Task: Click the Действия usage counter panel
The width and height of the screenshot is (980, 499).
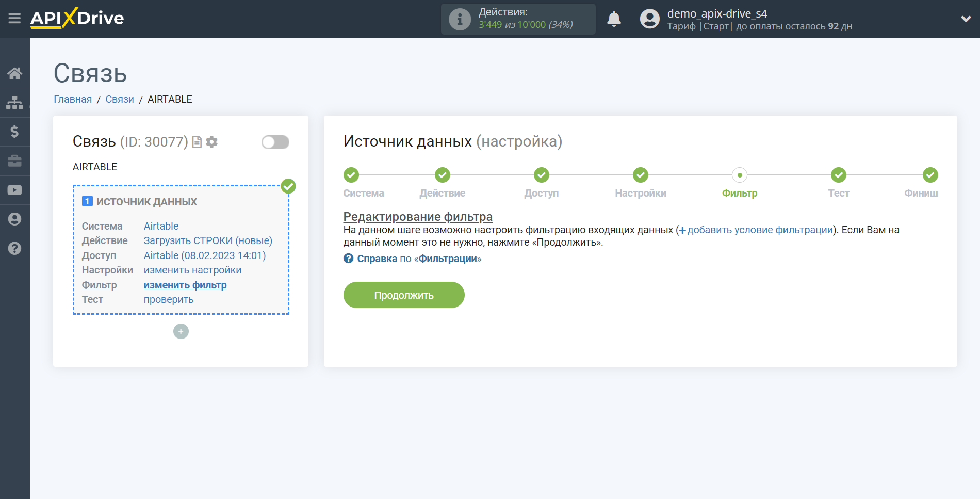Action: 518,19
